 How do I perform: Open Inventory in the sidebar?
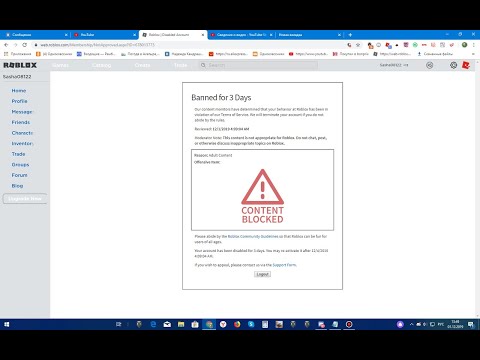tap(22, 143)
